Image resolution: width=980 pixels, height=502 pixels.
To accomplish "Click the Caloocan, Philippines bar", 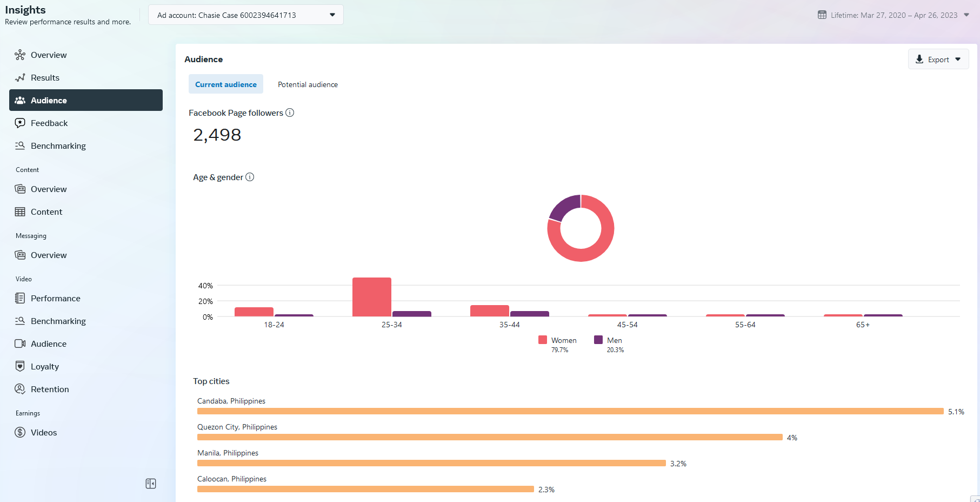I will coord(365,489).
